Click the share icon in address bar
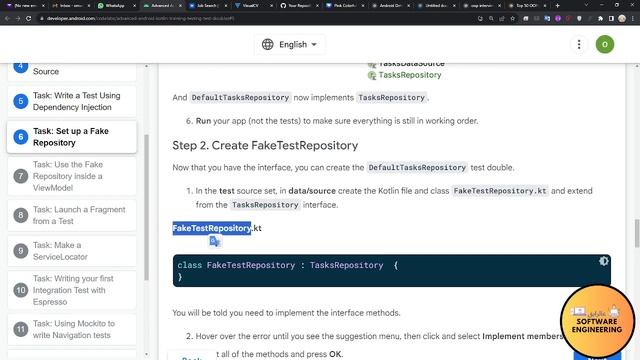Screen dimensions: 640x360 [502, 18]
